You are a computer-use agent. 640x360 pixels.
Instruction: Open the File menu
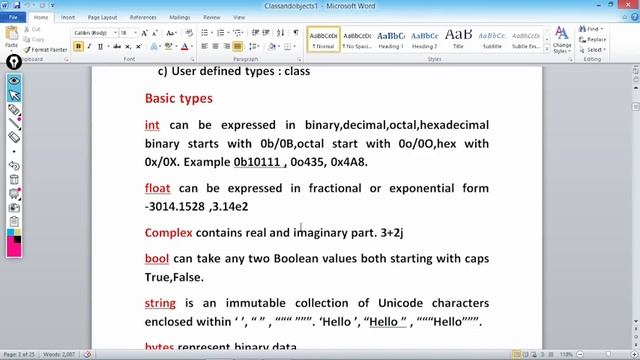[x=13, y=18]
